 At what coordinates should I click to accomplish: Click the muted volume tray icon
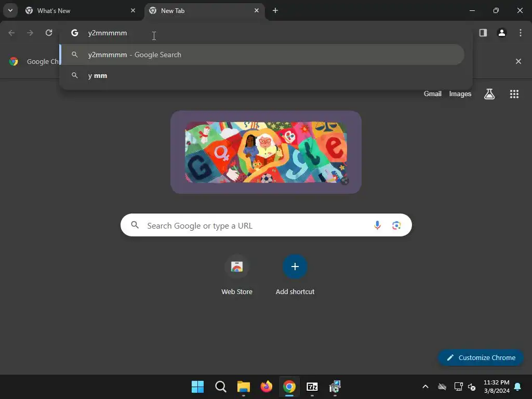click(x=472, y=387)
